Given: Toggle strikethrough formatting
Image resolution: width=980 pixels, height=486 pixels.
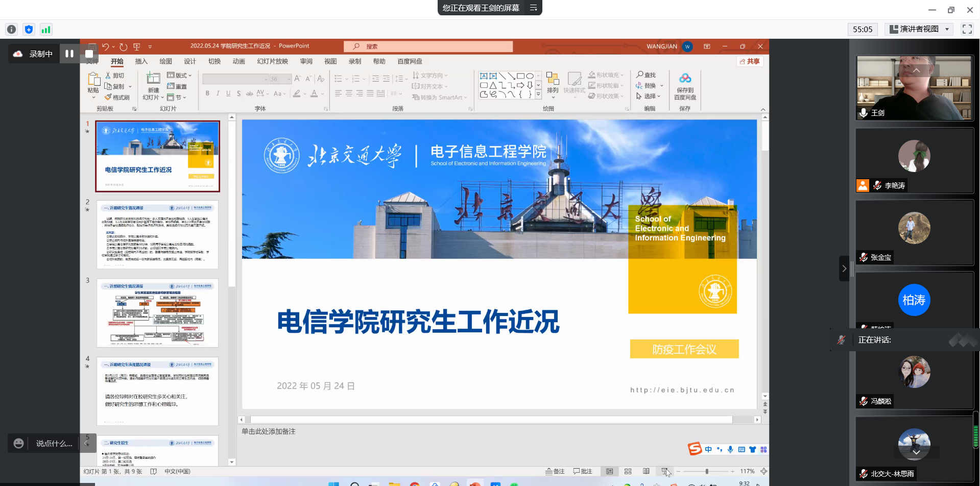Looking at the screenshot, I should [x=249, y=93].
